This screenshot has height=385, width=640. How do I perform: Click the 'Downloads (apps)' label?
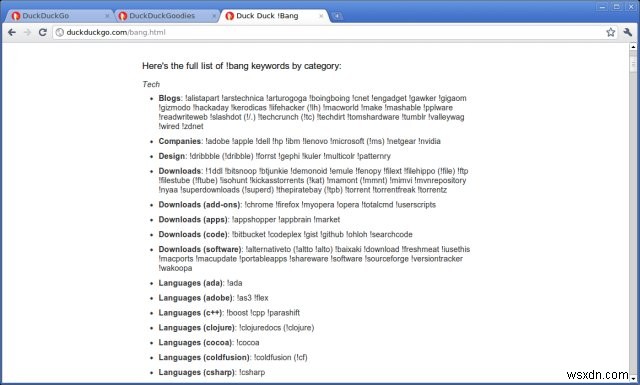click(x=193, y=220)
